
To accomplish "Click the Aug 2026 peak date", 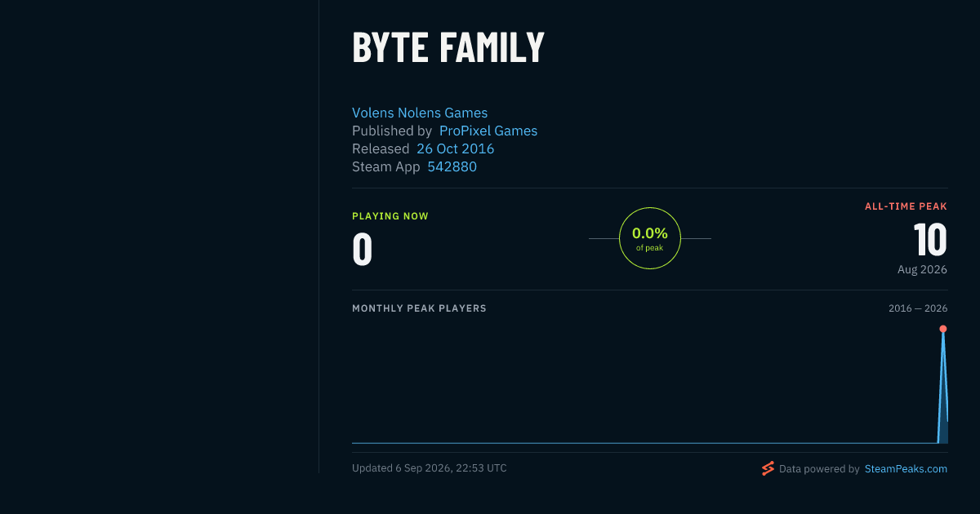I will click(922, 269).
